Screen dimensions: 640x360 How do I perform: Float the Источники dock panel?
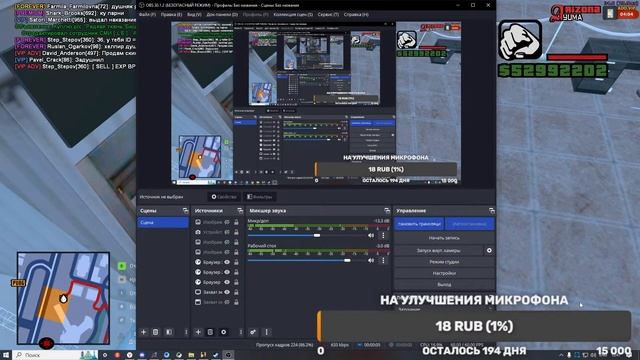click(x=240, y=211)
